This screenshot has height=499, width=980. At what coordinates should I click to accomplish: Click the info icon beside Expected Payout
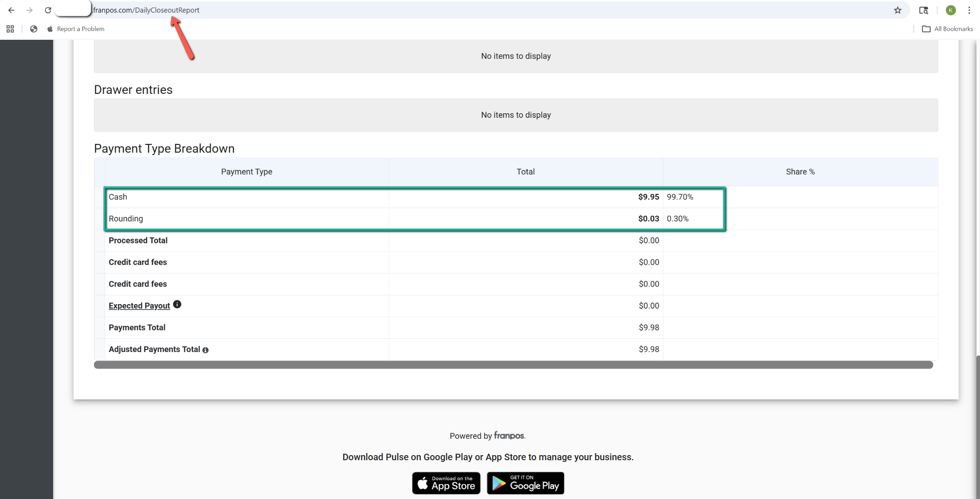pos(177,305)
